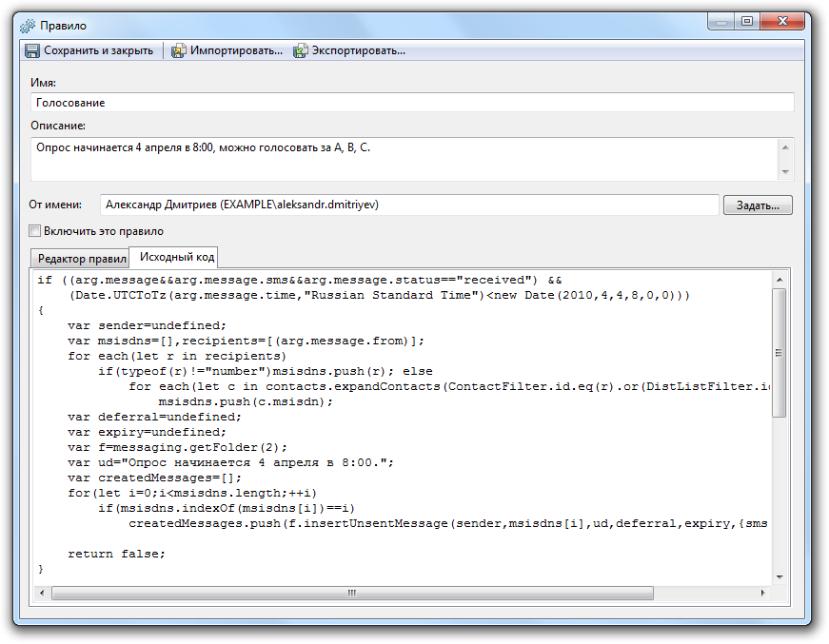This screenshot has width=829, height=644.
Task: Click 'Экспортировать...' toolbar text
Action: click(359, 50)
